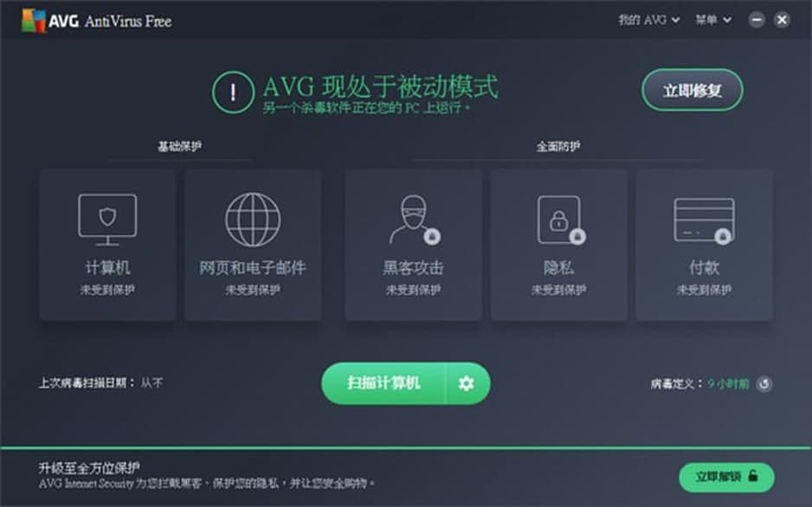
Task: Open the 网页和电子邮件 label
Action: tap(253, 267)
